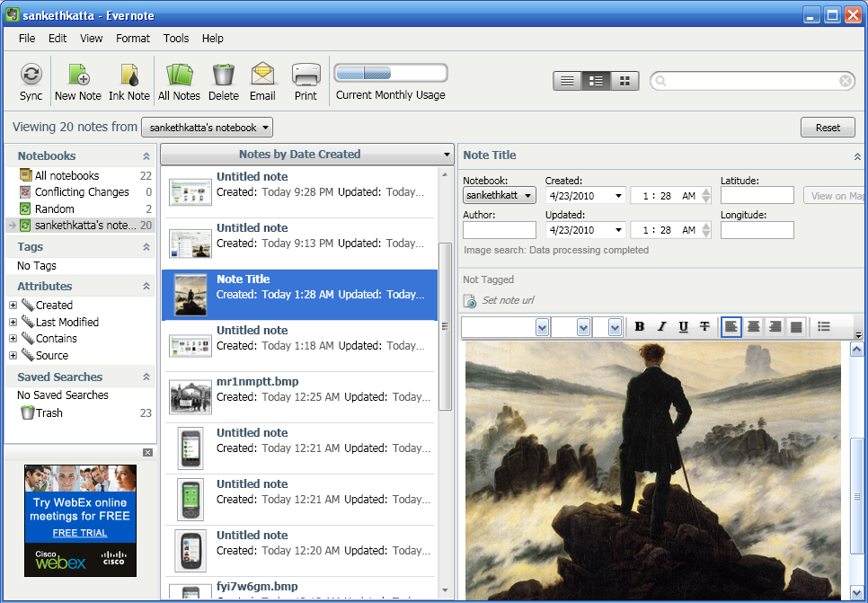Select Conflicting Changes notebook
The width and height of the screenshot is (868, 603).
point(81,192)
